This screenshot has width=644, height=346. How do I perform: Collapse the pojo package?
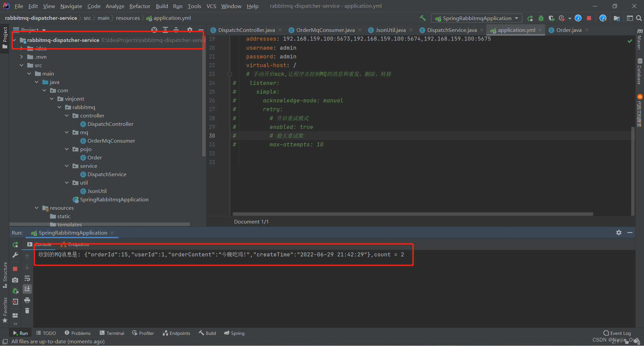(67, 149)
